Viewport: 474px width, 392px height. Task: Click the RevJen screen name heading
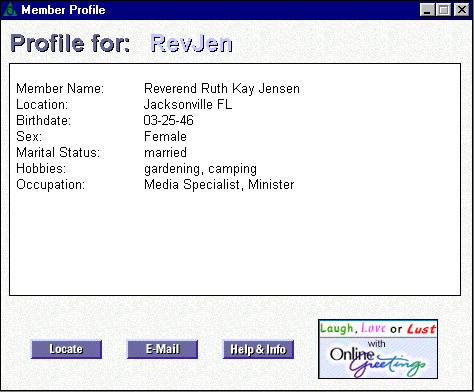pyautogui.click(x=191, y=43)
